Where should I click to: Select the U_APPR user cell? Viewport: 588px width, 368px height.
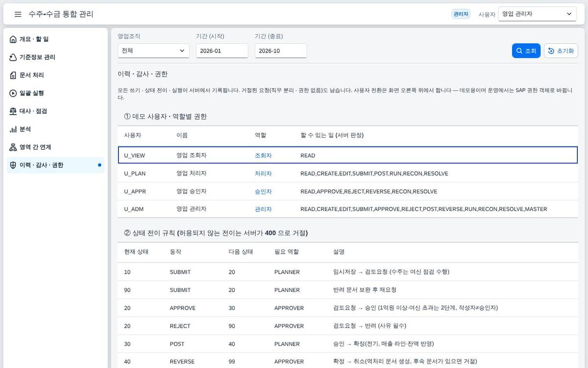pos(135,191)
